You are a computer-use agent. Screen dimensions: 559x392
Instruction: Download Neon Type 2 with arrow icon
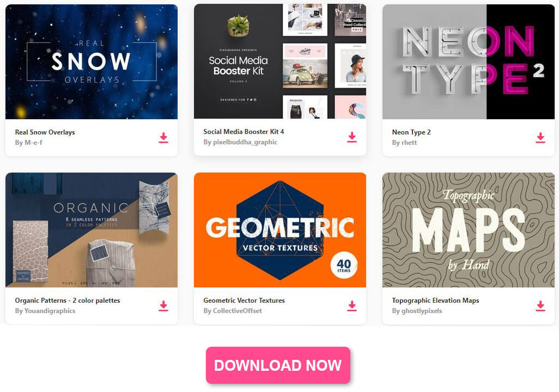[540, 138]
